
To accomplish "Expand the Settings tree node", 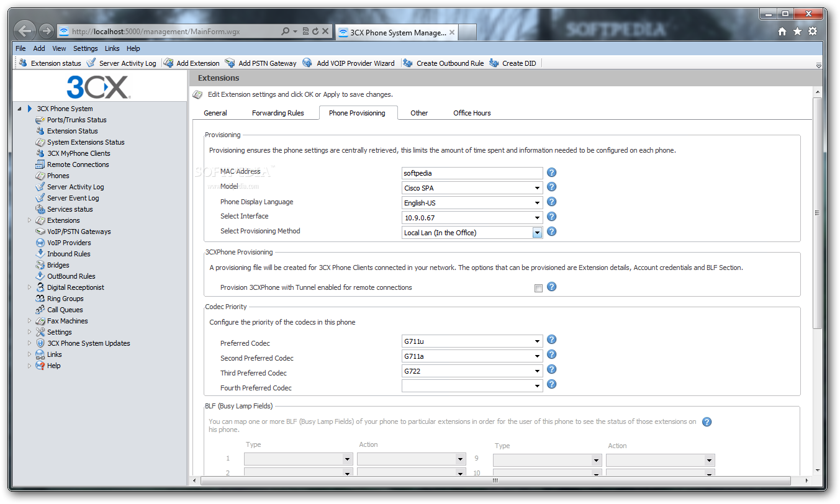I will click(29, 332).
